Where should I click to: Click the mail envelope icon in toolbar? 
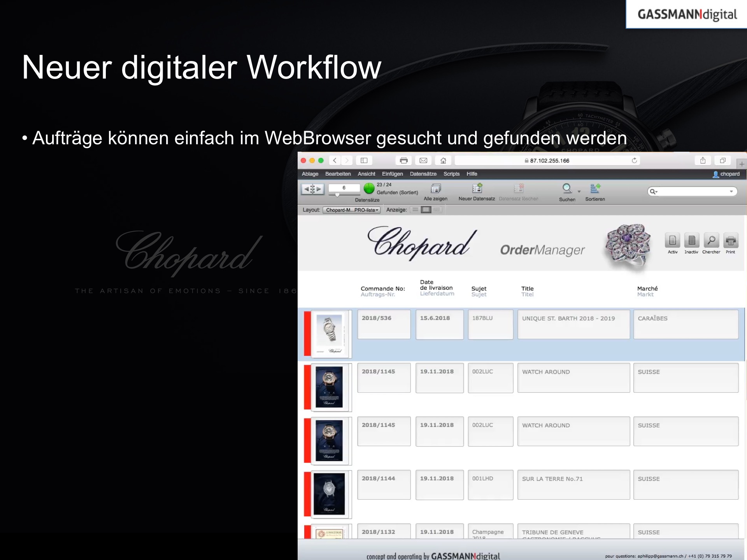pos(423,160)
